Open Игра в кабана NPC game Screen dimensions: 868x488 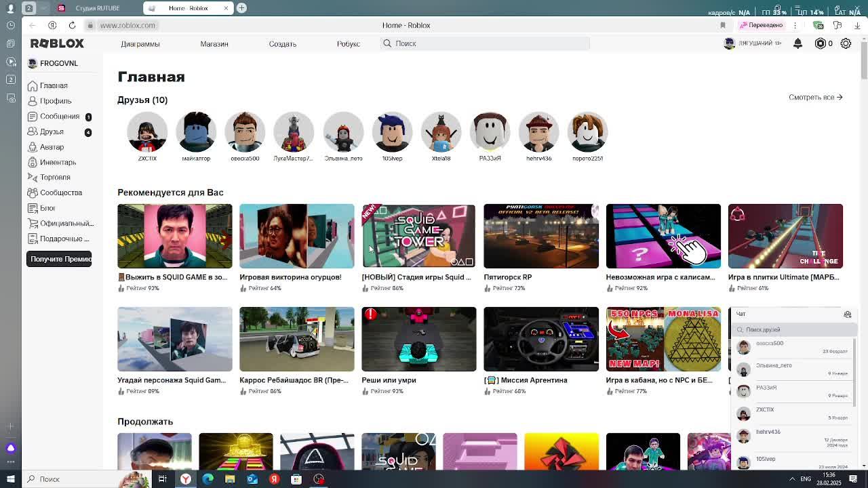tap(663, 339)
